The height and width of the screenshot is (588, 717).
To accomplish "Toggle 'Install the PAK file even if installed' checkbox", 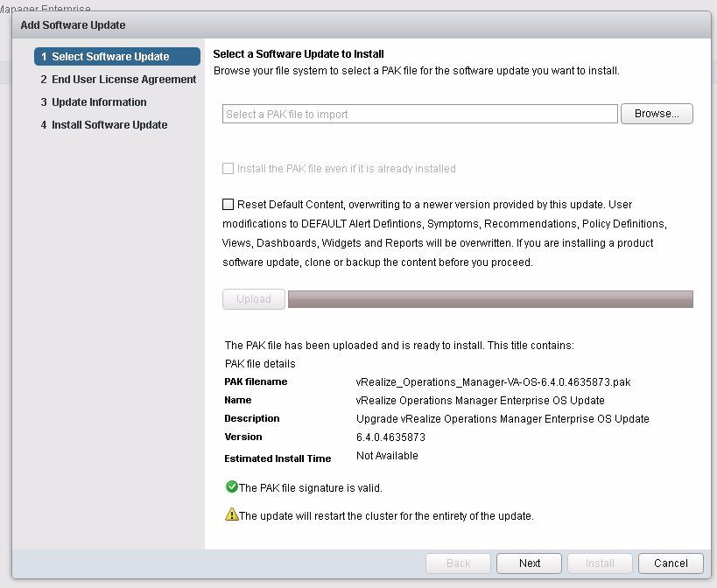I will tap(228, 168).
